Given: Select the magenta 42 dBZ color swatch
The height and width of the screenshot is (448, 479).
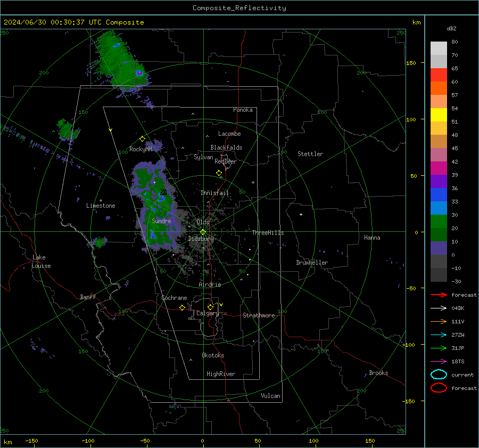Looking at the screenshot, I should 439,168.
